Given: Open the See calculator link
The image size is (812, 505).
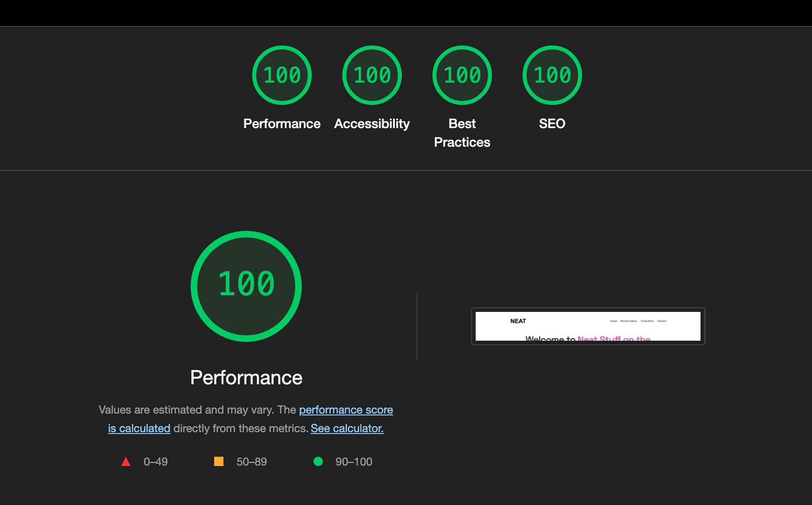Looking at the screenshot, I should coord(347,428).
